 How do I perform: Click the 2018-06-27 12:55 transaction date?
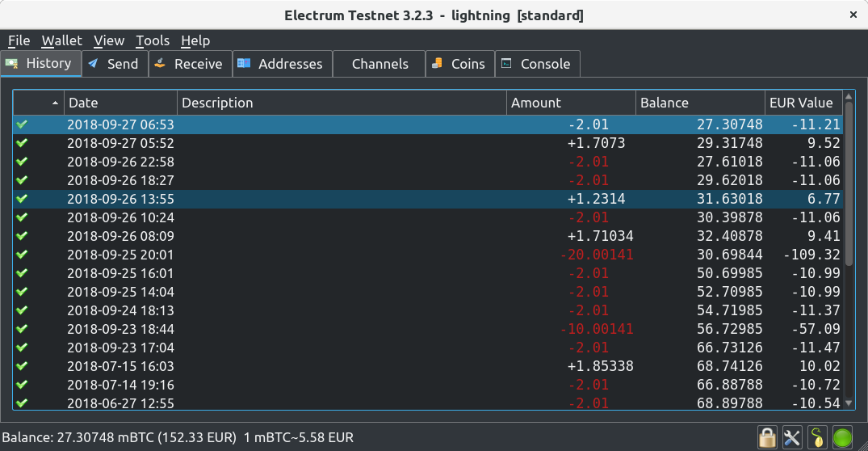[120, 403]
